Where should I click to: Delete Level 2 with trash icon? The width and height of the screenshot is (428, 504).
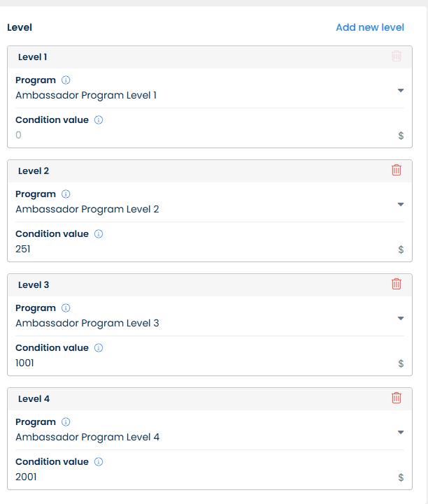click(396, 170)
